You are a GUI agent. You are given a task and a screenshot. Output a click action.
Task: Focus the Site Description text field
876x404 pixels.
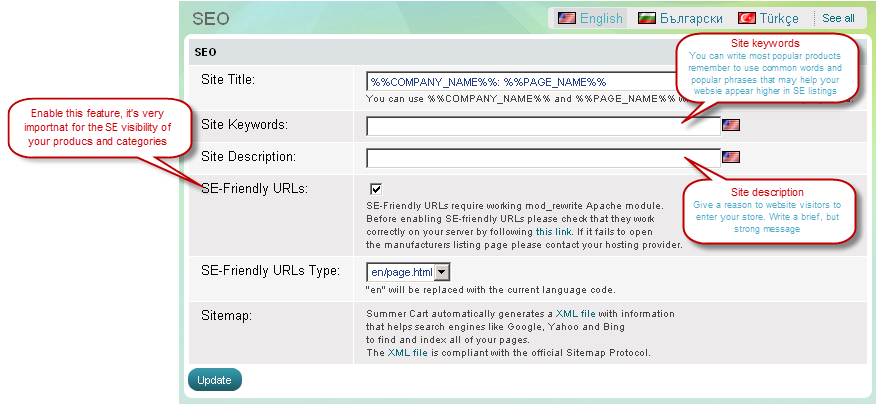(543, 157)
